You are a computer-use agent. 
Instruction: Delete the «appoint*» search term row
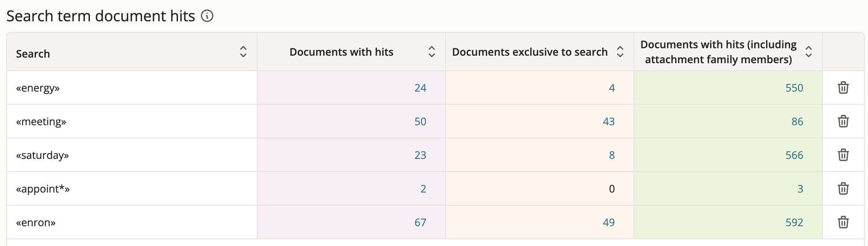click(843, 189)
